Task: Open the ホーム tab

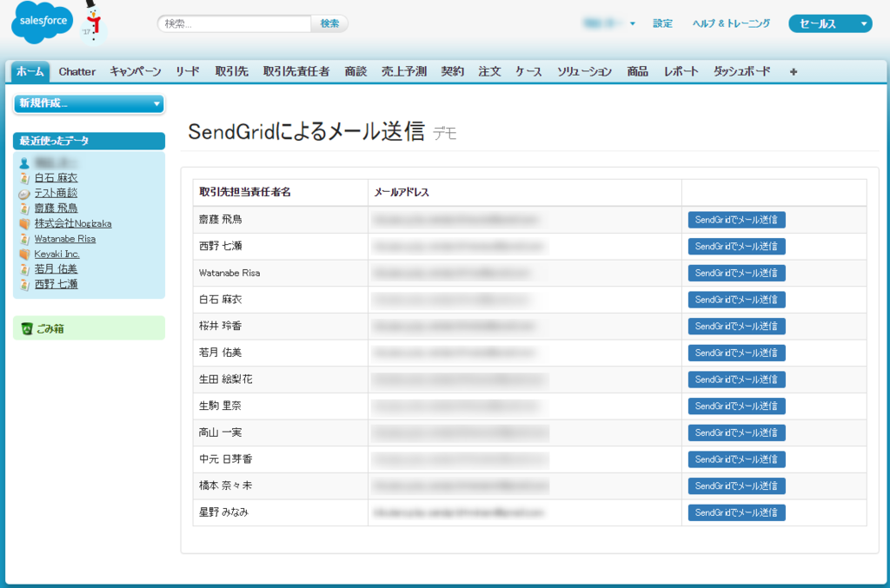Action: pyautogui.click(x=30, y=71)
